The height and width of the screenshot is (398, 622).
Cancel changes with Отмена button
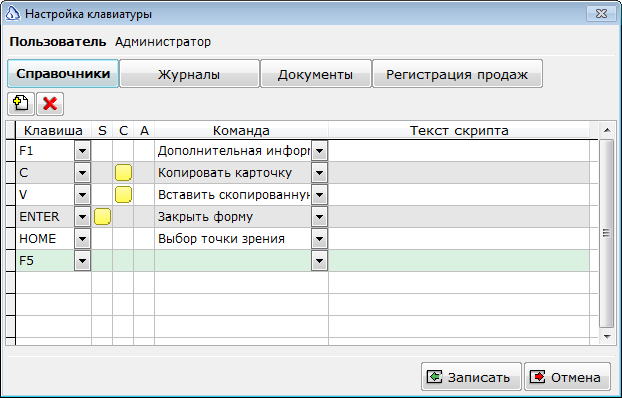[567, 377]
